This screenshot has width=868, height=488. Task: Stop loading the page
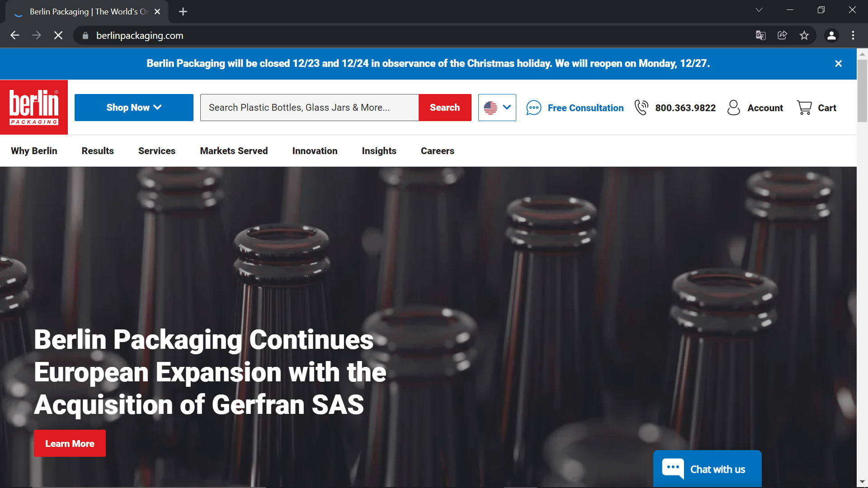point(58,35)
